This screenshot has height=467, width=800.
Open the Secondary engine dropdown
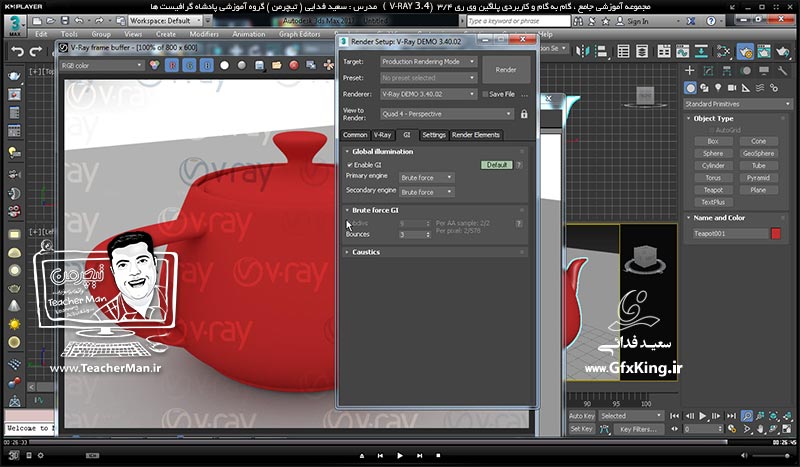coord(427,192)
